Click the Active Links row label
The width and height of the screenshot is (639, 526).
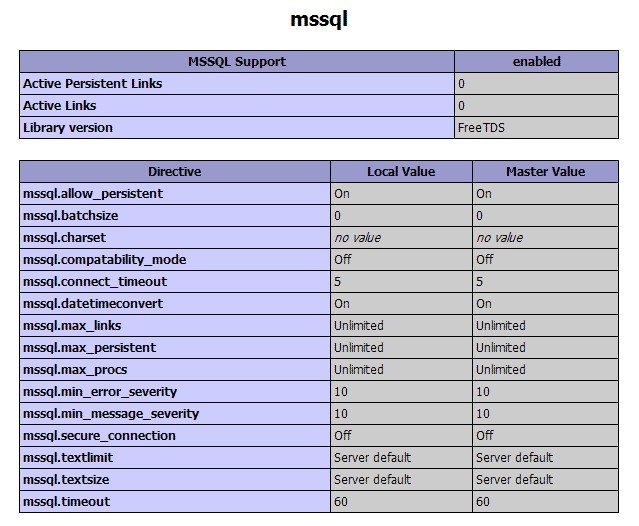pyautogui.click(x=59, y=106)
